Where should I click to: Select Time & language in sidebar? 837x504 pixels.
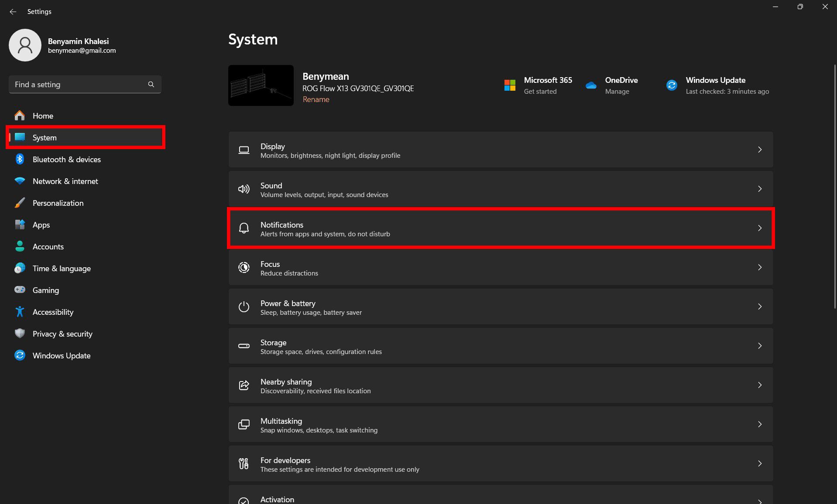62,268
